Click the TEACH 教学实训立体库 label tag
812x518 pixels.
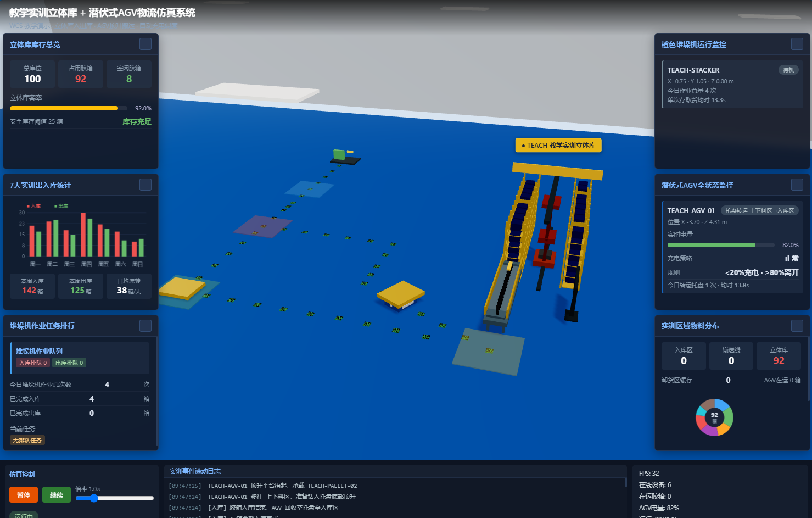558,145
